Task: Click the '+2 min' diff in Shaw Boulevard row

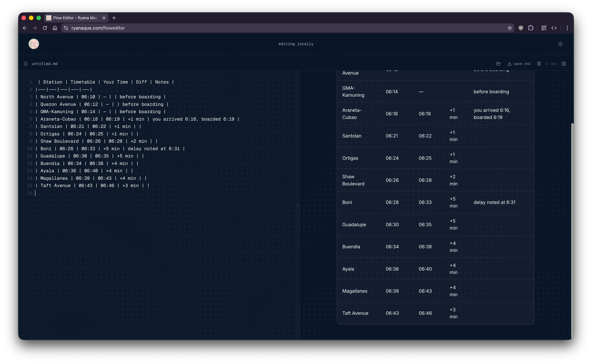Action: [453, 180]
